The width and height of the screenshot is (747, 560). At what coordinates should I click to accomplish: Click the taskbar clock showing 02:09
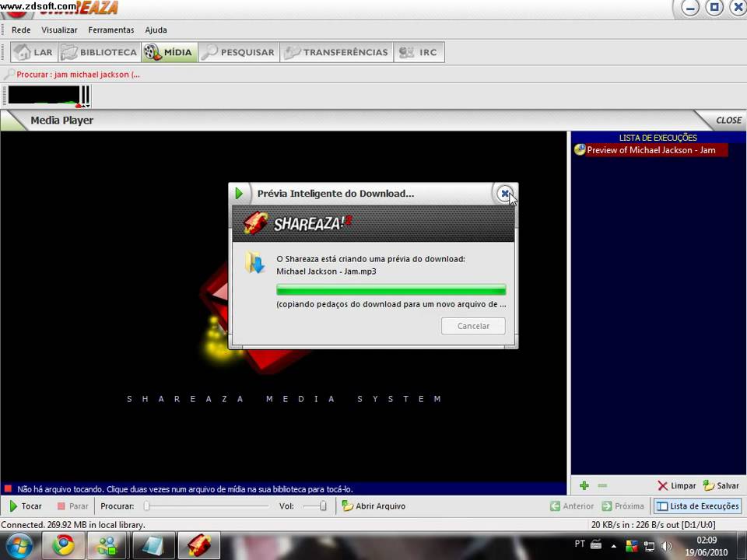(706, 546)
